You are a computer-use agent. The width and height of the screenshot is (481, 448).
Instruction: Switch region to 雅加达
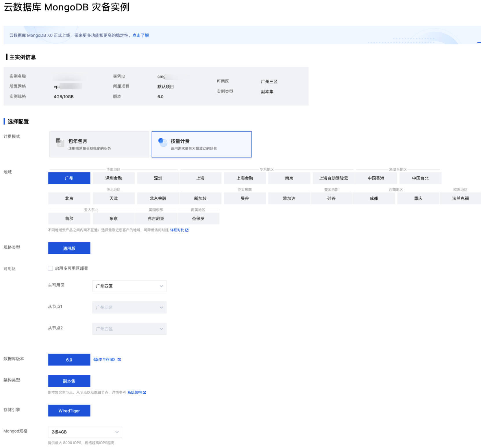pyautogui.click(x=289, y=198)
